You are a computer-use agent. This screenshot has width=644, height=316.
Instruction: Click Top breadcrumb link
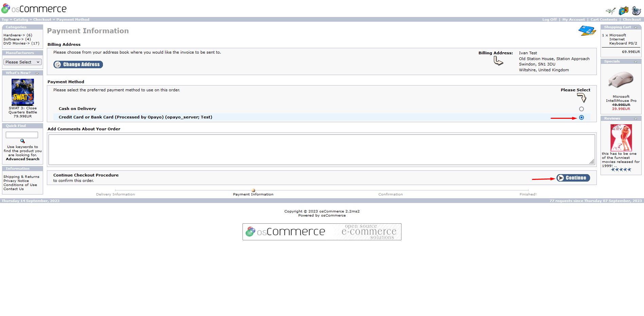5,20
